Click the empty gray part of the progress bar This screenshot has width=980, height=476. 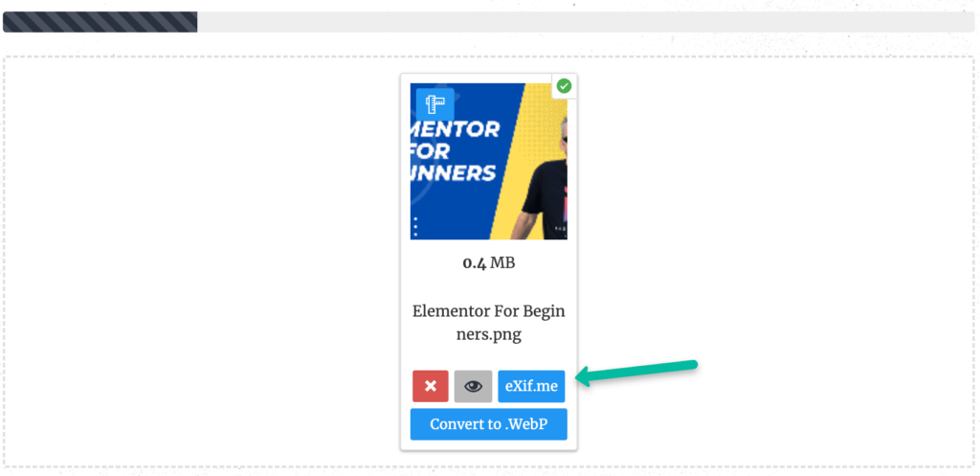click(586, 22)
